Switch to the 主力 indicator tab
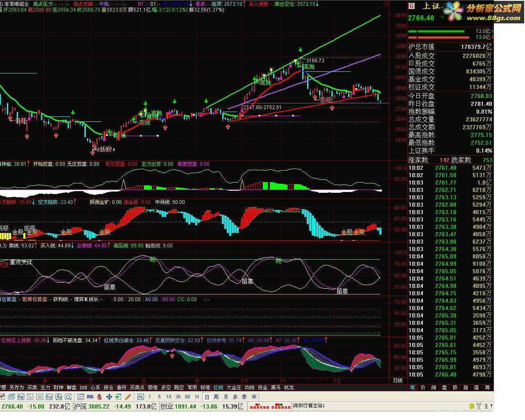This screenshot has width=525, height=420. [45, 387]
